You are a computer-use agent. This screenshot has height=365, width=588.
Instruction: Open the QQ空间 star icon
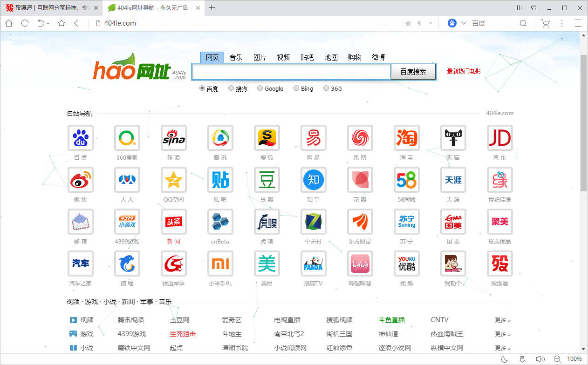[x=174, y=180]
